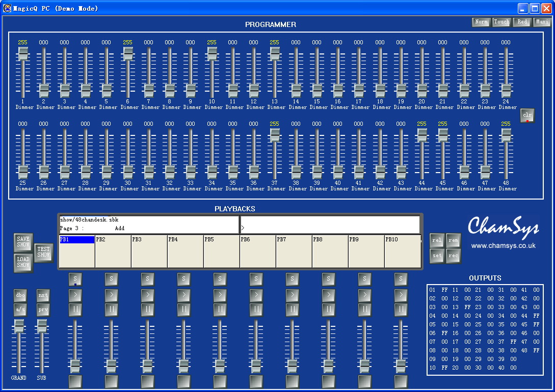Select the PB4 playback cell

pyautogui.click(x=186, y=251)
